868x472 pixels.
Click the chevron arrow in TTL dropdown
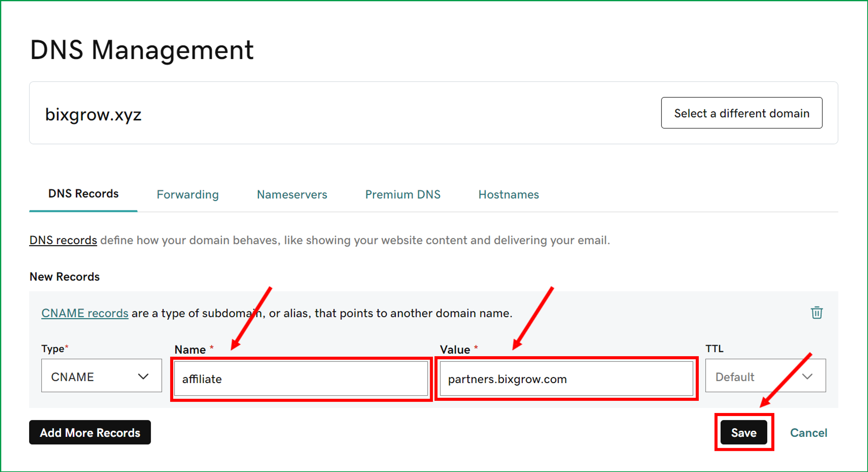(x=807, y=376)
